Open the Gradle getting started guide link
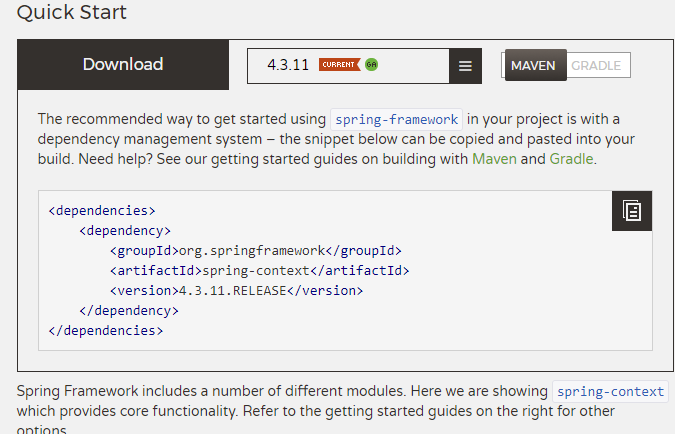675x434 pixels. click(571, 159)
